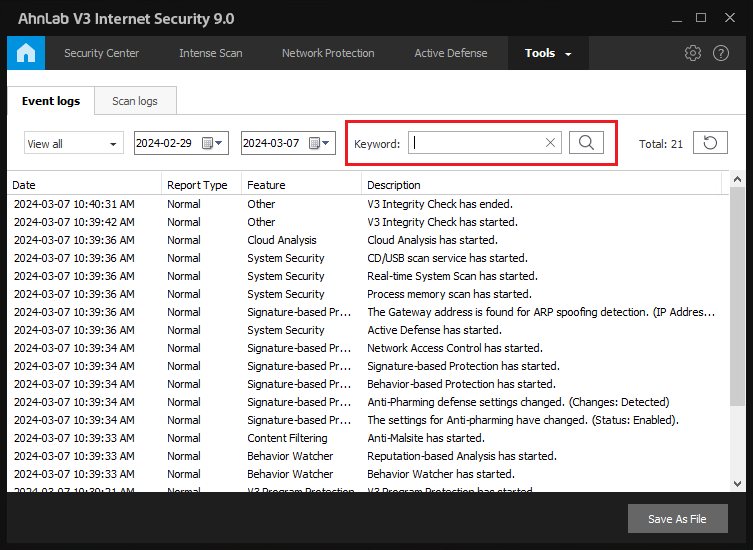Select row 'Real-time System Scan has started.'
Viewport: 753px width, 550px height.
click(368, 276)
